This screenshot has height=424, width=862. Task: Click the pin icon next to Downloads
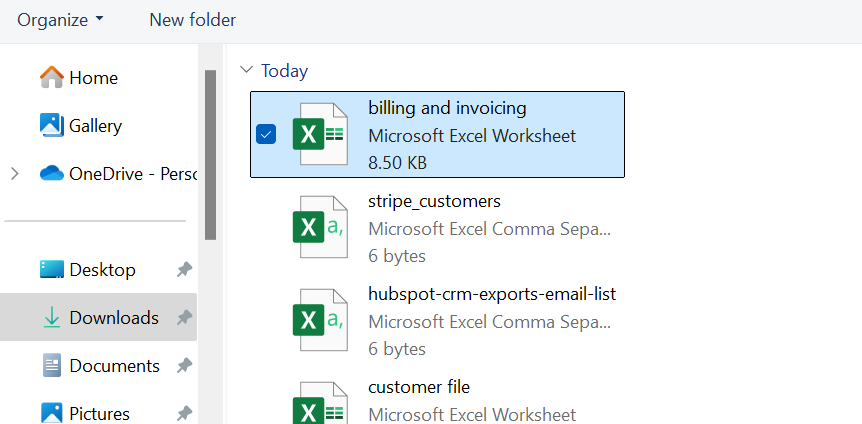[x=184, y=318]
